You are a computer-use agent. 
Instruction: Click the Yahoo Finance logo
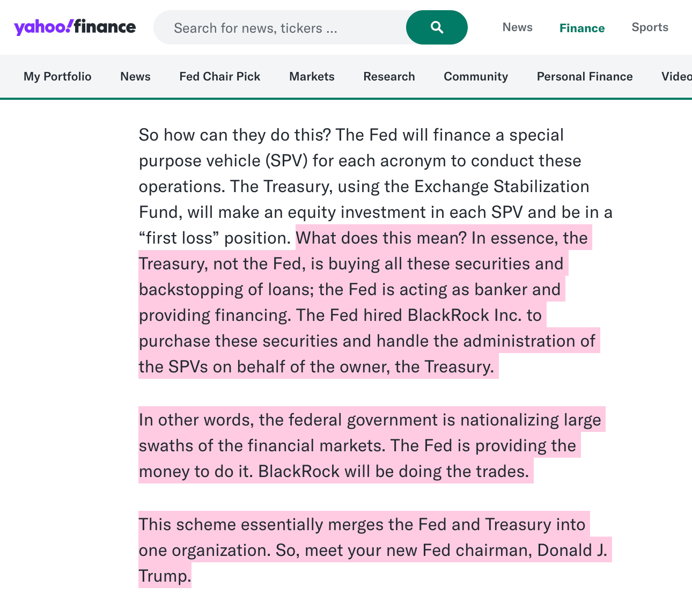[x=75, y=27]
